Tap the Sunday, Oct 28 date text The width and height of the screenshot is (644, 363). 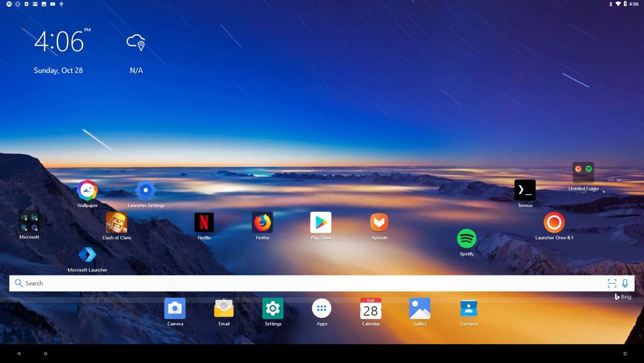[x=59, y=70]
